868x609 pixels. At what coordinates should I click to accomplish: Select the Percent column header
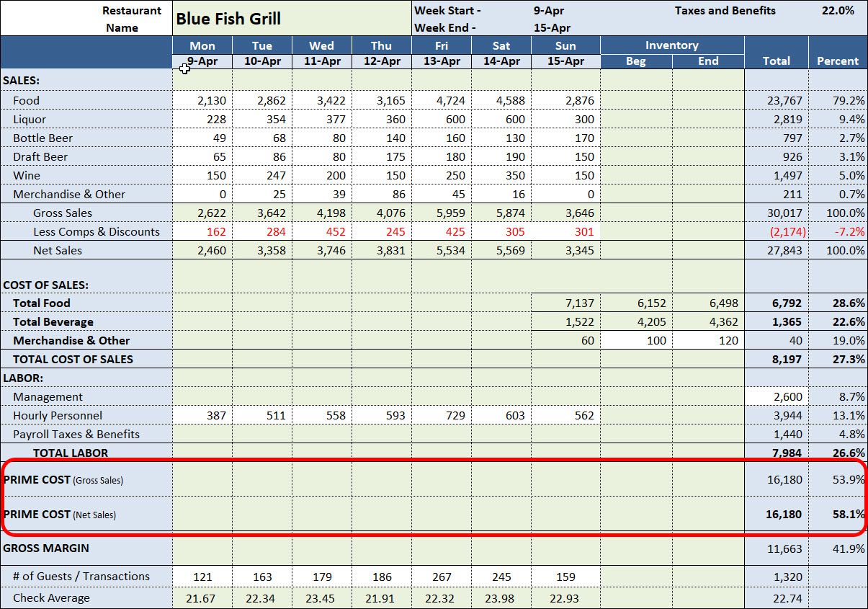(837, 61)
